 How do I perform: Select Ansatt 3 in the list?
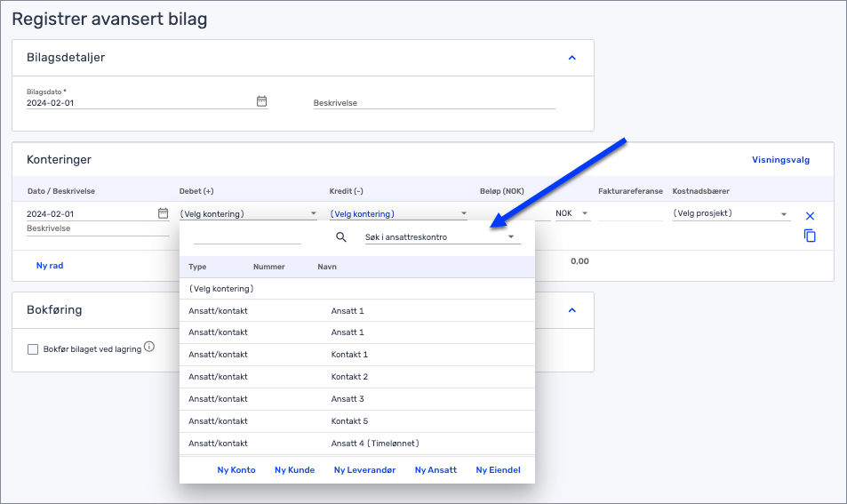tap(348, 399)
